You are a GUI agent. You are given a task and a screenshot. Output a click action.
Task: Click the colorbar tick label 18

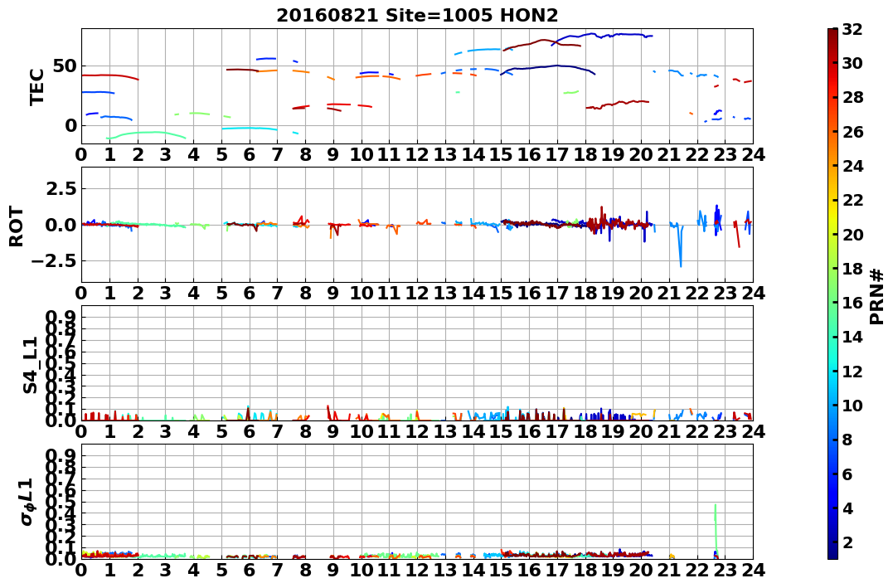pos(852,269)
